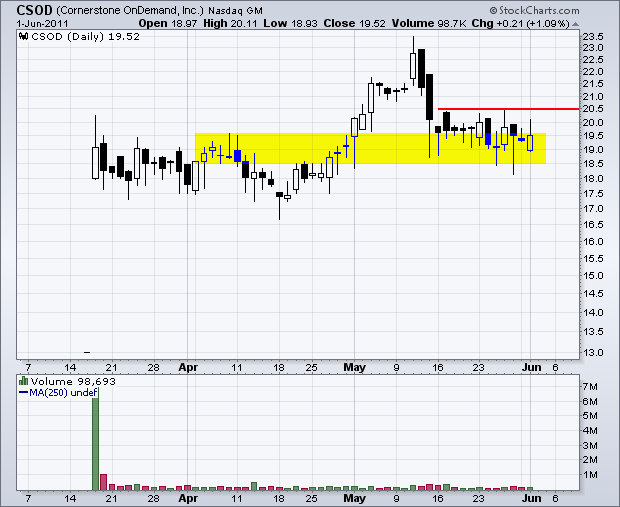Viewport: 620px width, 507px height.
Task: Click the company name Cornerstone OnDemand, Inc.
Action: (130, 10)
